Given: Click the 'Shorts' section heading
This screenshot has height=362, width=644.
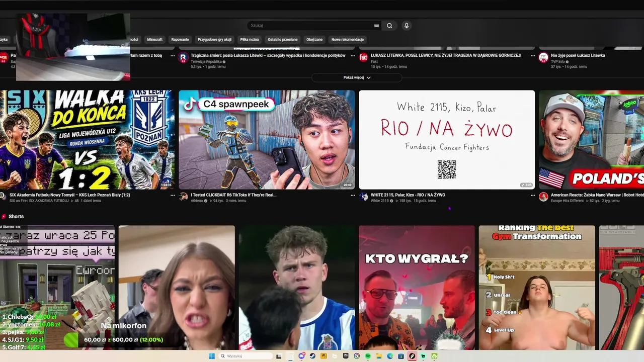Looking at the screenshot, I should point(16,216).
